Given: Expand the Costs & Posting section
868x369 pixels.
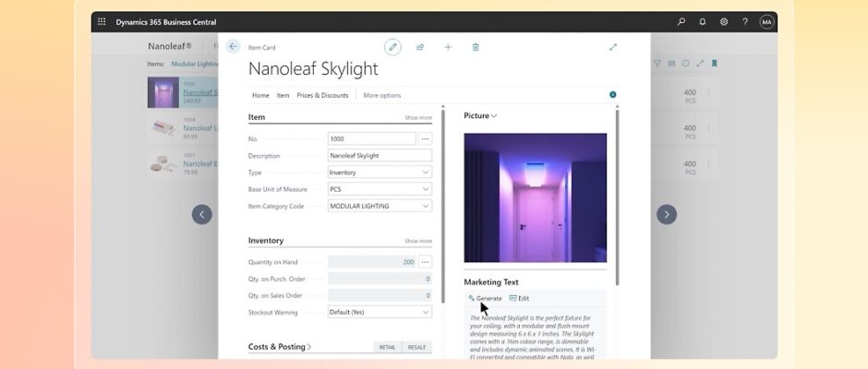Looking at the screenshot, I should coord(280,347).
